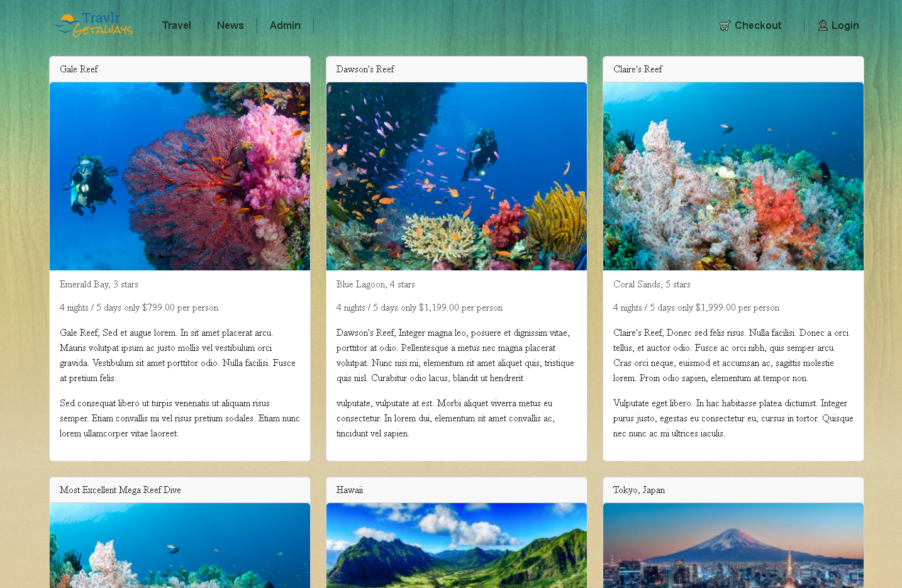The height and width of the screenshot is (588, 902).
Task: Click the paragraph starting Sed consequat libero
Action: click(180, 418)
